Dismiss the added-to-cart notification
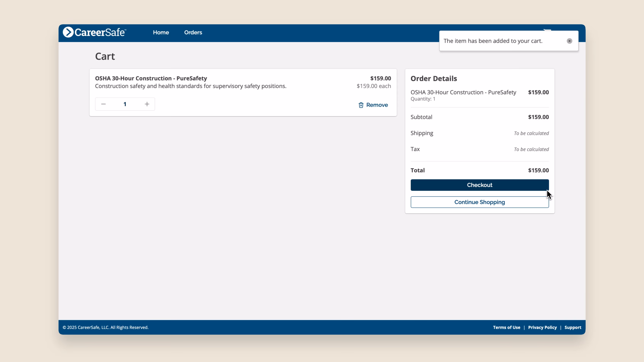The image size is (644, 362). [569, 41]
